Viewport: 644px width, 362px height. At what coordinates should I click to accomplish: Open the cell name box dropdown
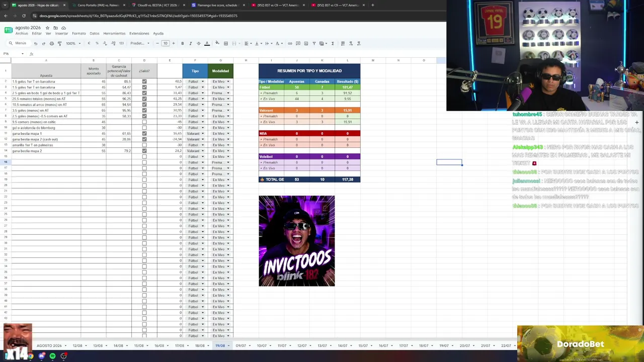point(22,54)
